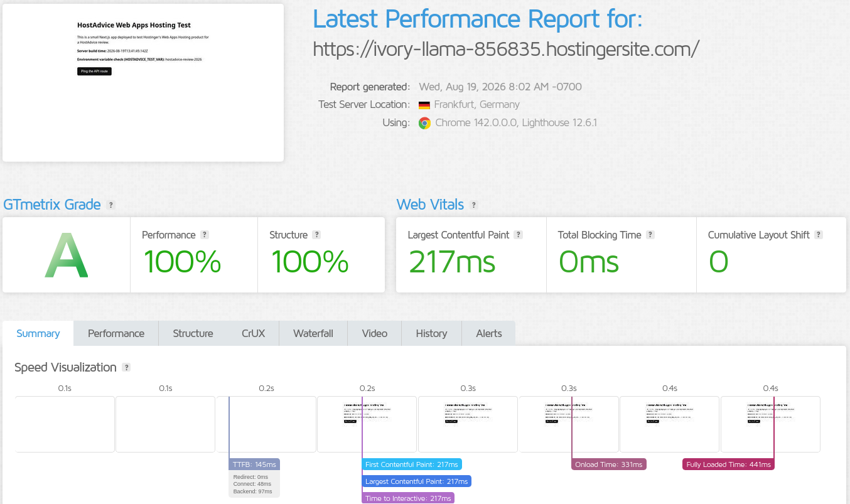The image size is (850, 504).
Task: Click the Total Blocking Time help icon
Action: pos(650,235)
